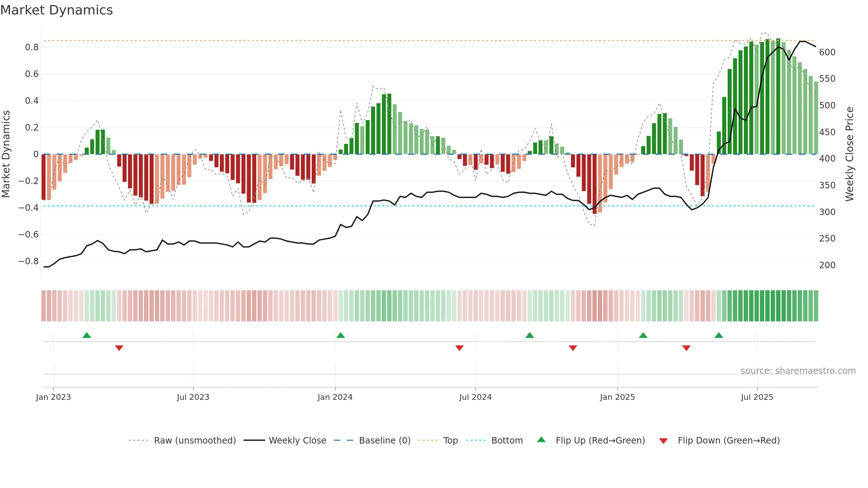Click the 300 tick on the price axis
Viewport: 868px width, 488px height.
(x=827, y=212)
